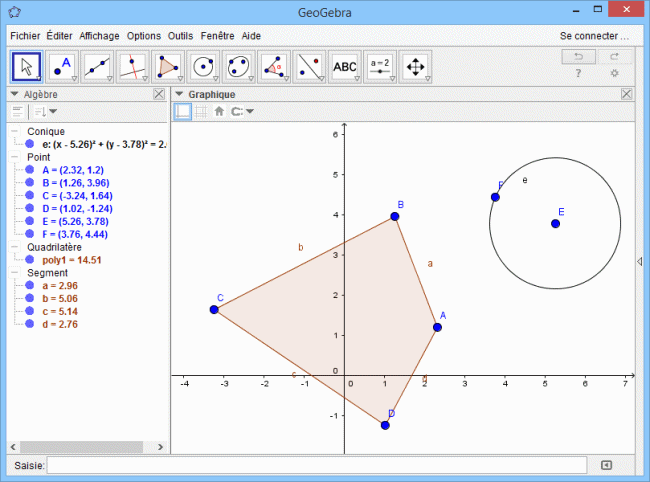The image size is (650, 482).
Task: Select the Circle with center tool
Action: pos(203,66)
